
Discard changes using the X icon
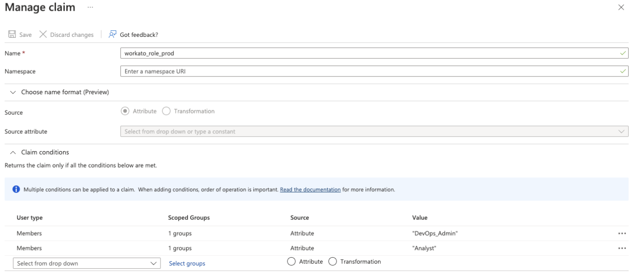(x=43, y=34)
